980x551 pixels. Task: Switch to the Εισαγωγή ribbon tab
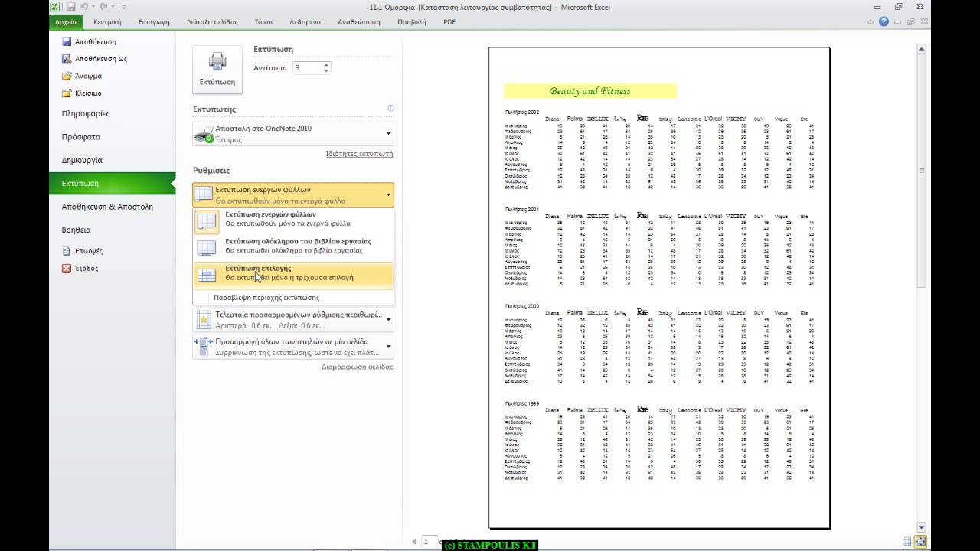(x=153, y=22)
